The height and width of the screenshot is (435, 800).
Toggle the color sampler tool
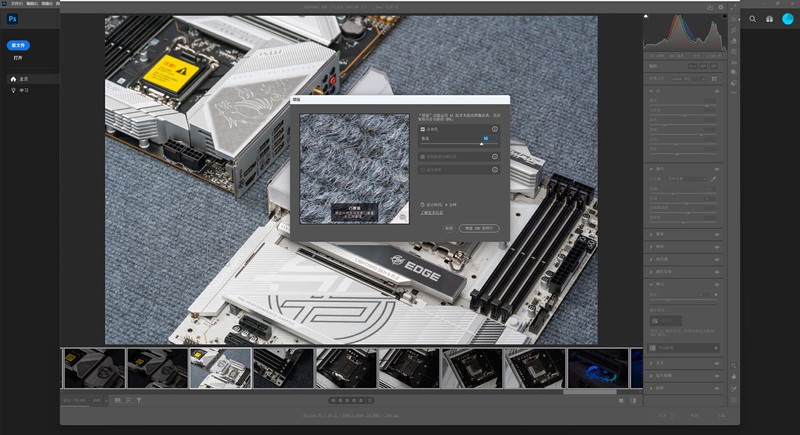734,389
